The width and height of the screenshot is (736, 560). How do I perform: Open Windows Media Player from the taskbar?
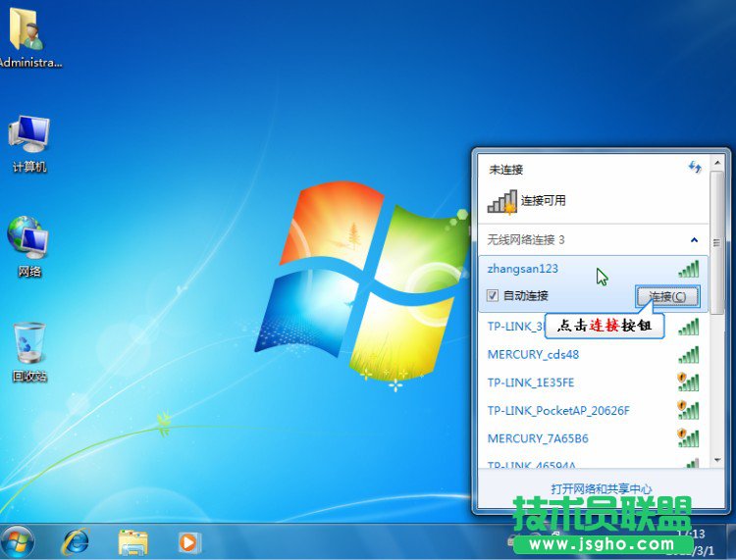188,540
